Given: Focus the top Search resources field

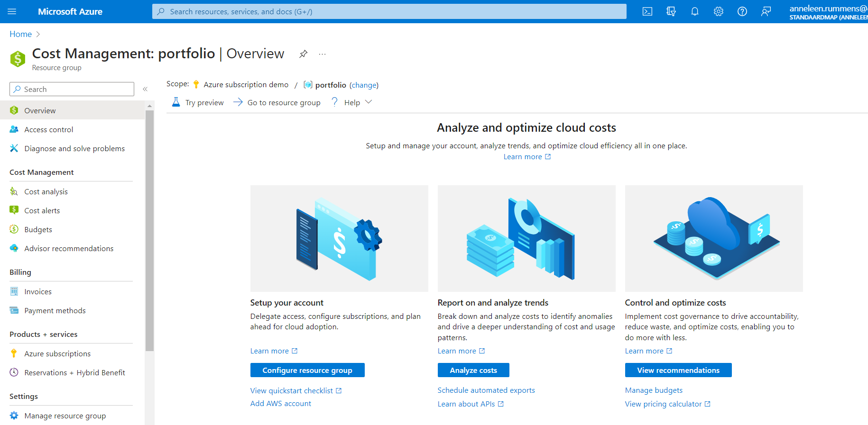Looking at the screenshot, I should (389, 11).
